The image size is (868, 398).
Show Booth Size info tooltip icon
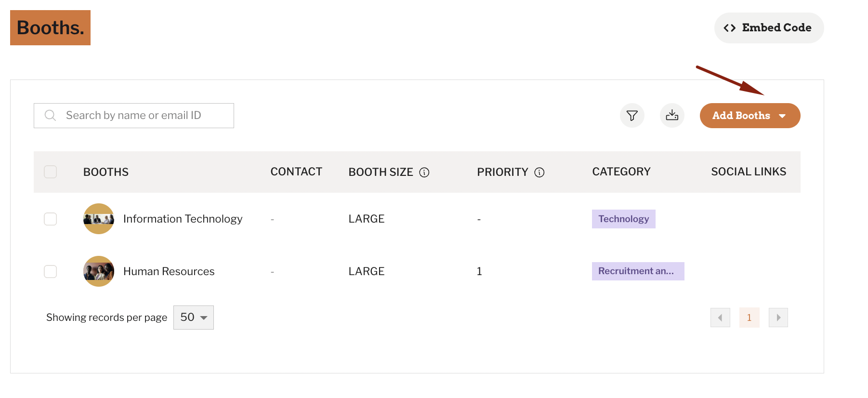coord(424,172)
